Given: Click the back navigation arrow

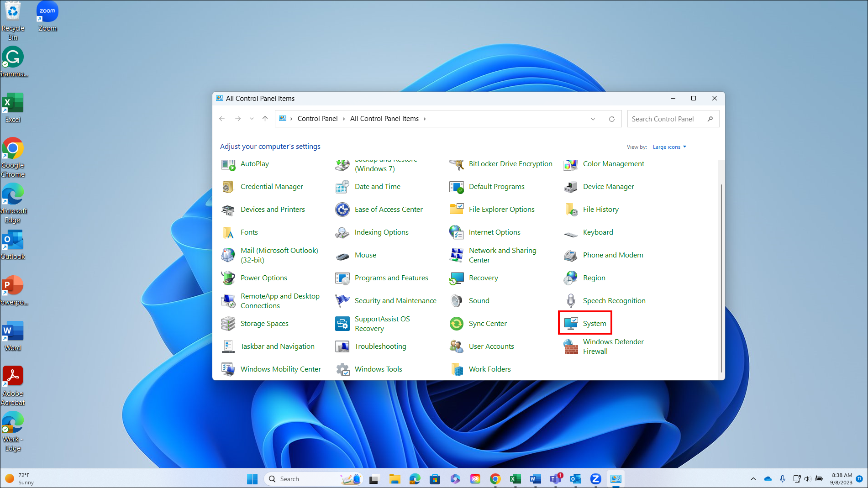Looking at the screenshot, I should click(x=222, y=118).
